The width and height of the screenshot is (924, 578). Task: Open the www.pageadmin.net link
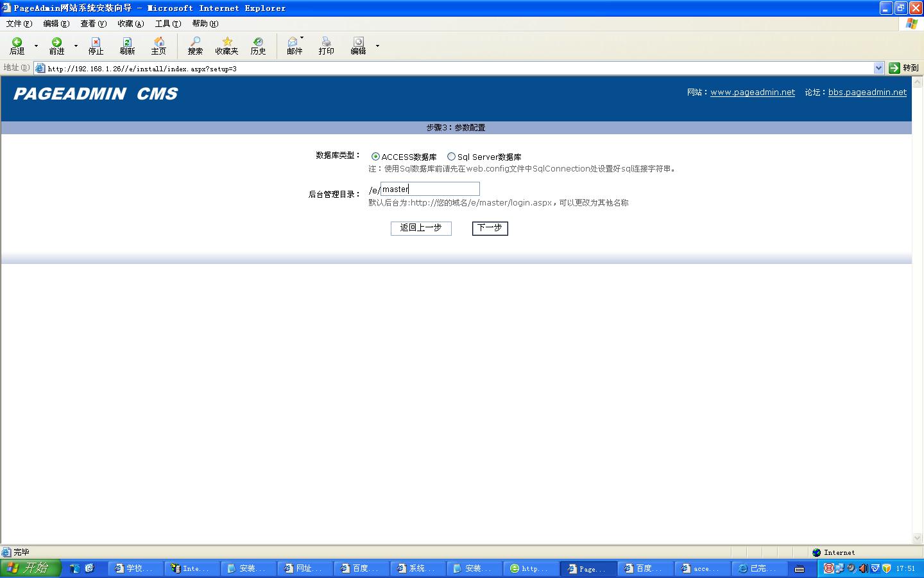click(752, 92)
